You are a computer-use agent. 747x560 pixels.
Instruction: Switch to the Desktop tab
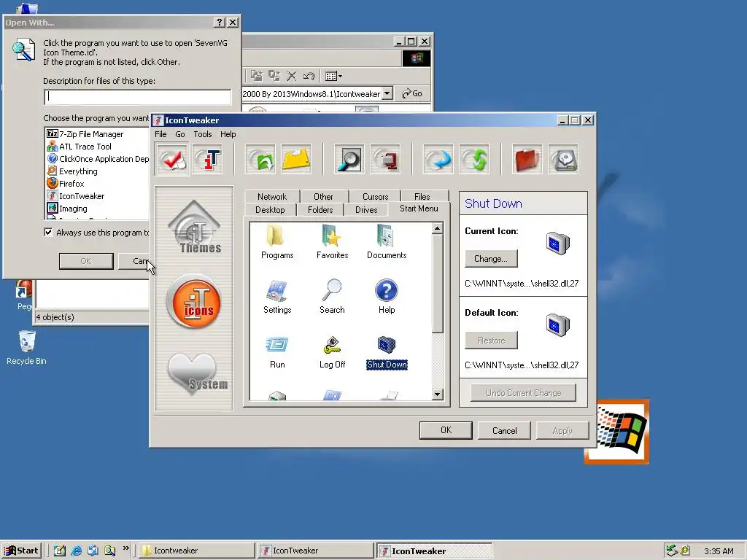click(270, 209)
